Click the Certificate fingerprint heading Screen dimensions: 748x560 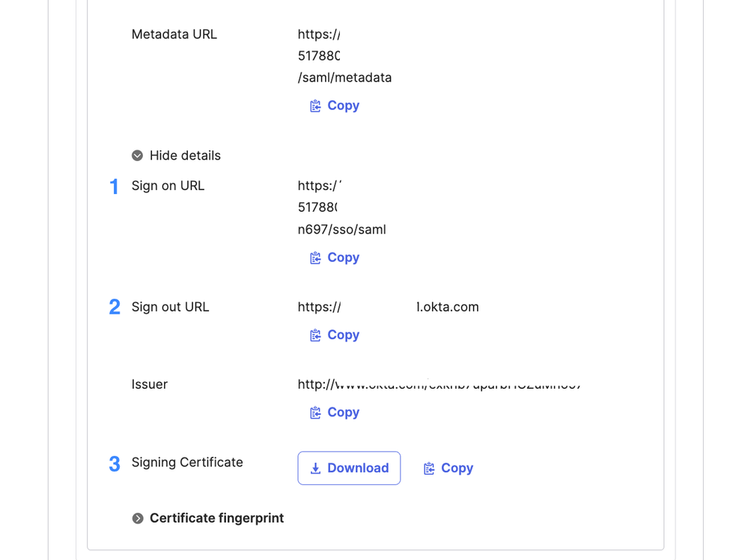point(216,518)
